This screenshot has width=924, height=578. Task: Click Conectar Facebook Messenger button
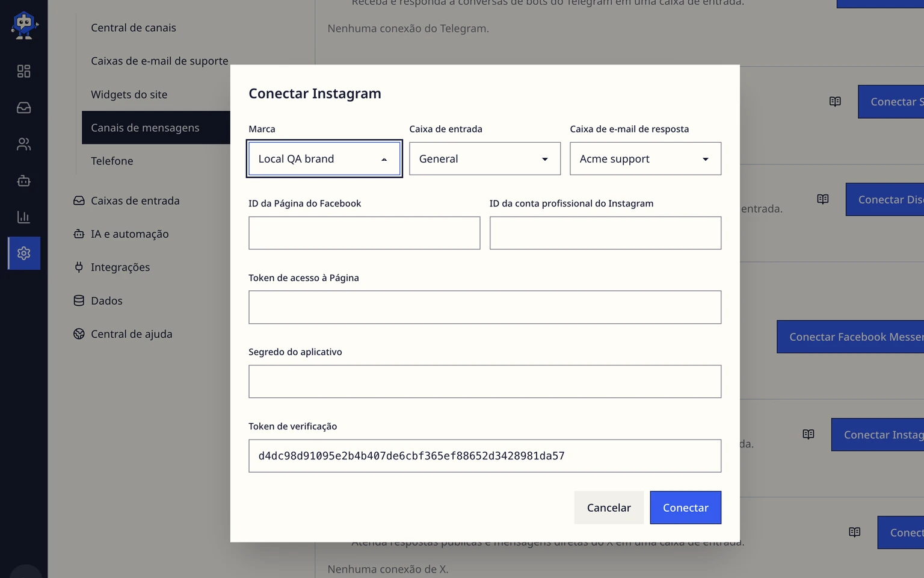point(851,337)
